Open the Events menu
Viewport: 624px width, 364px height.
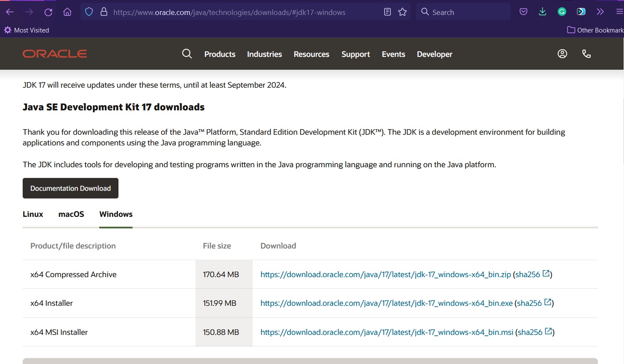[393, 54]
